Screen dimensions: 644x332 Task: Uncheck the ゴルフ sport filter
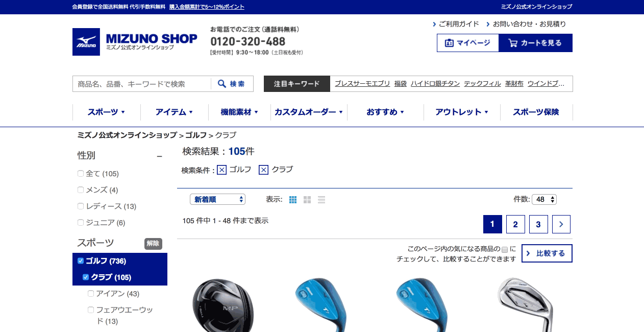(x=81, y=261)
